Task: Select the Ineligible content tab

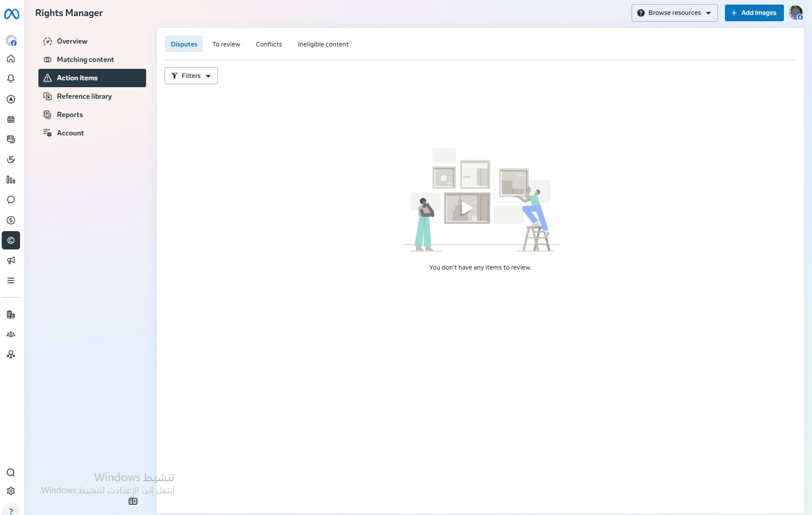Action: [323, 44]
